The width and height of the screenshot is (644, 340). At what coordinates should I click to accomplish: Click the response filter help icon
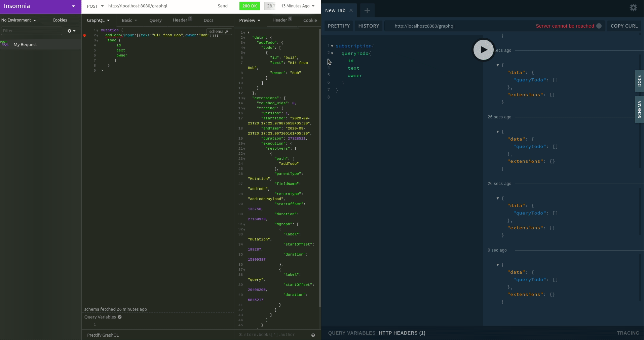tap(313, 335)
